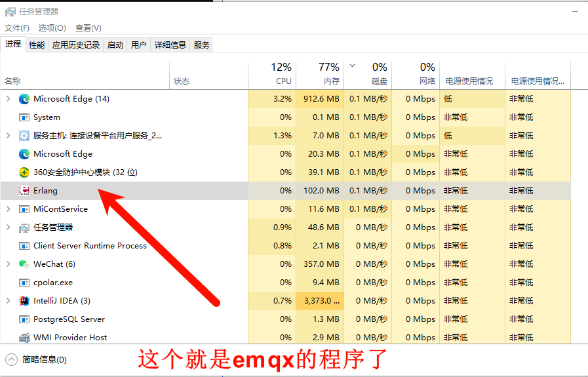Select the WMI Provider Host row
The image size is (588, 377).
tap(285, 338)
